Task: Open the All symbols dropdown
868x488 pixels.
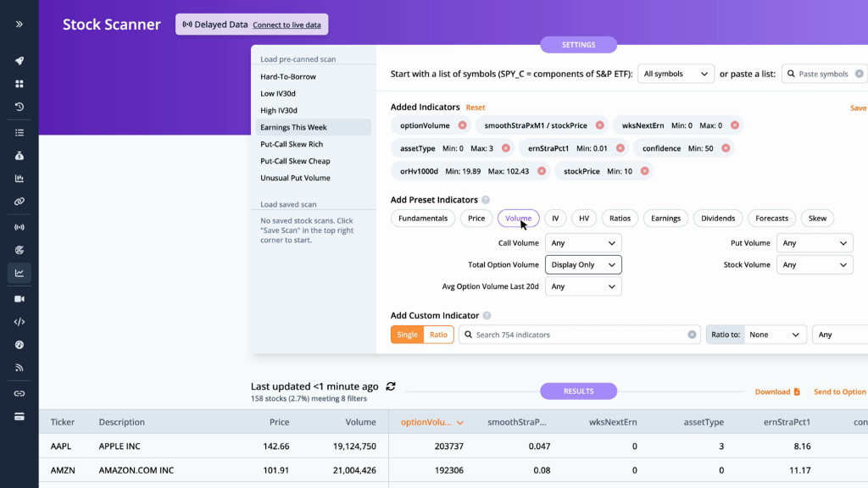Action: 676,74
